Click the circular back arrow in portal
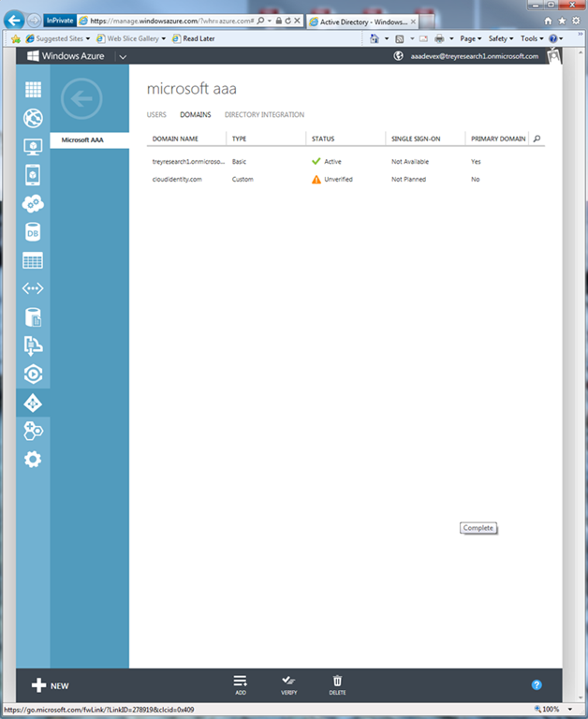 pyautogui.click(x=81, y=98)
